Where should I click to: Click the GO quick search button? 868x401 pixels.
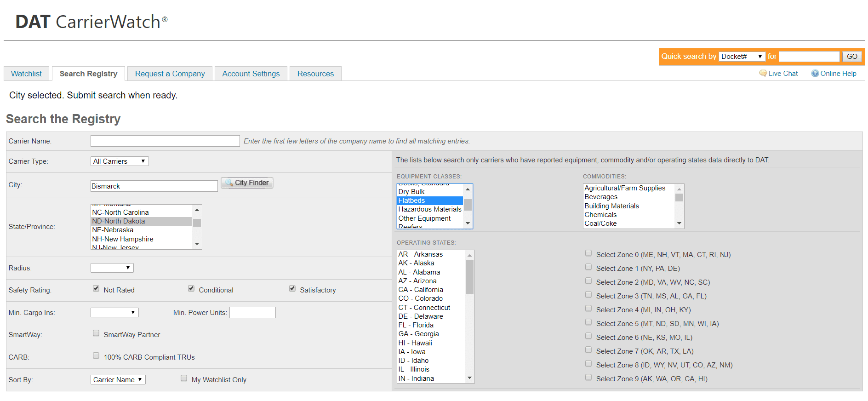click(852, 57)
